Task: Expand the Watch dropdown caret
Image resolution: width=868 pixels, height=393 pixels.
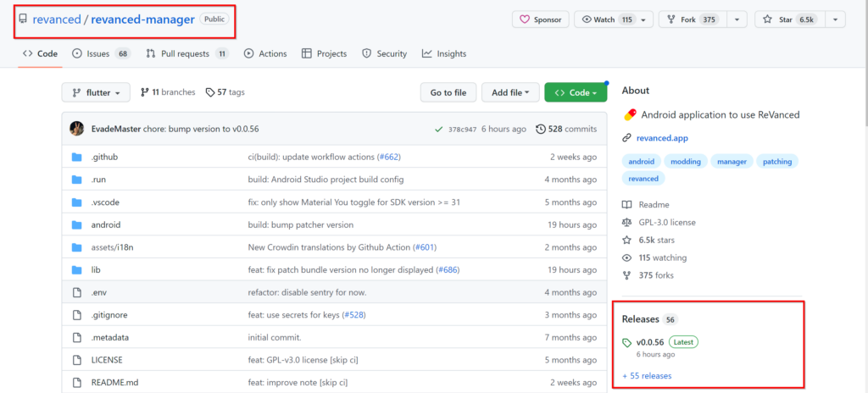Action: click(x=643, y=19)
